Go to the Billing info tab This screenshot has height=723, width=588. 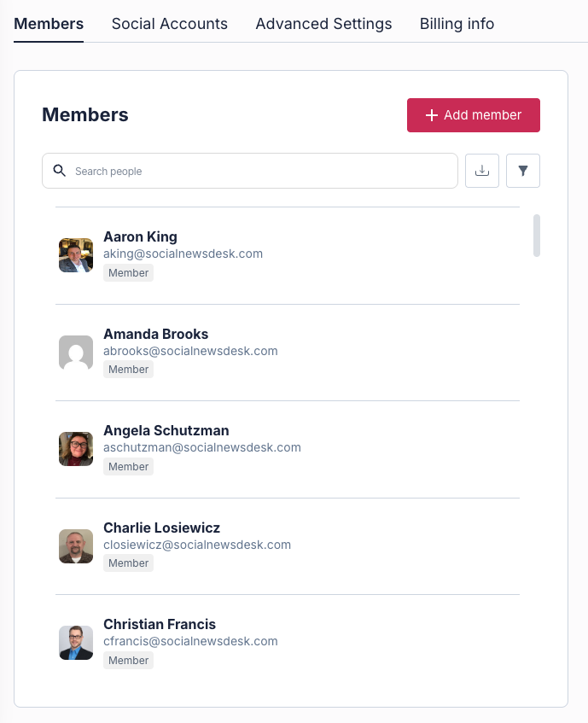pyautogui.click(x=457, y=24)
